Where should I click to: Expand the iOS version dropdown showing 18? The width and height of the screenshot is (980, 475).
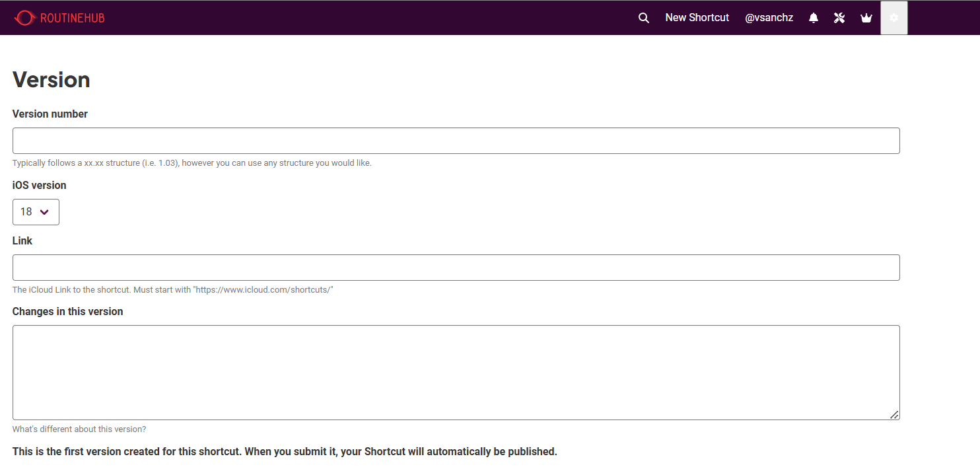(36, 212)
